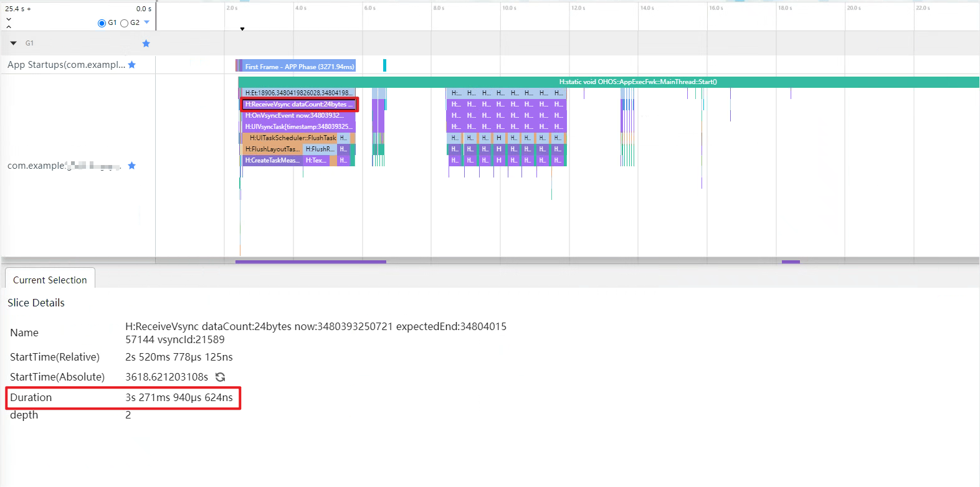The height and width of the screenshot is (487, 980).
Task: Click the downward chevron under 25.4 s
Action: coord(9,19)
